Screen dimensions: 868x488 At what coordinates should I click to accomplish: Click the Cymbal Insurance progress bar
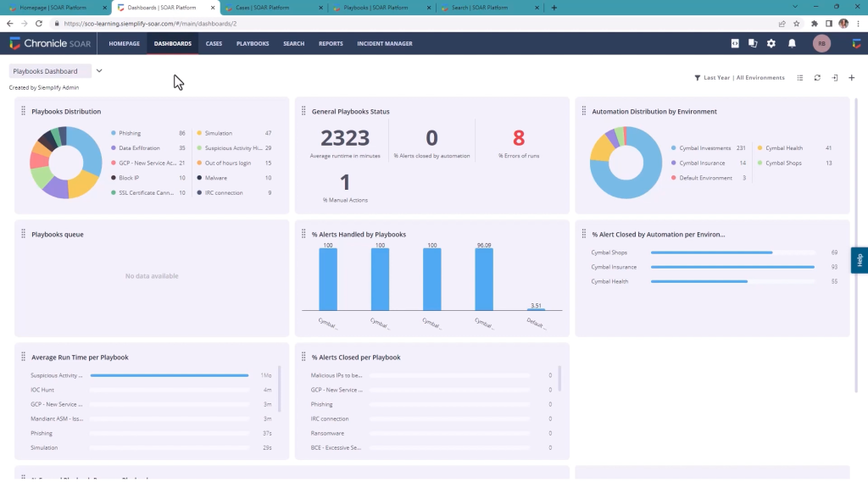tap(732, 267)
